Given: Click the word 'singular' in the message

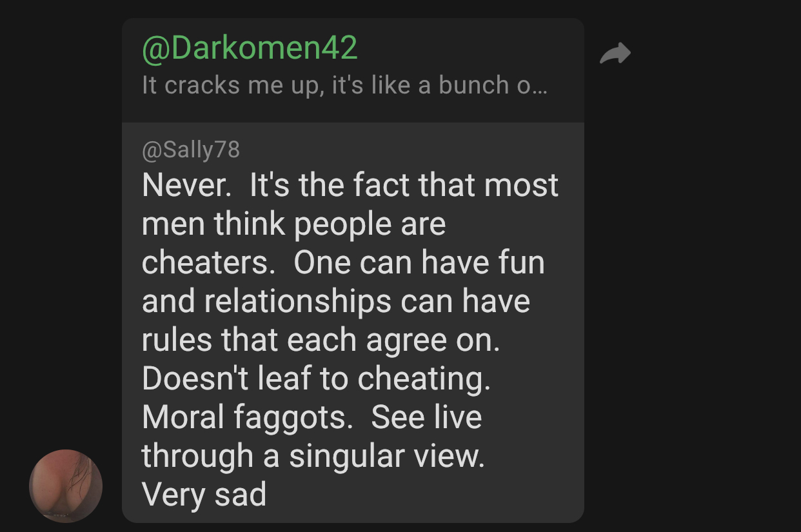Looking at the screenshot, I should pyautogui.click(x=350, y=457).
